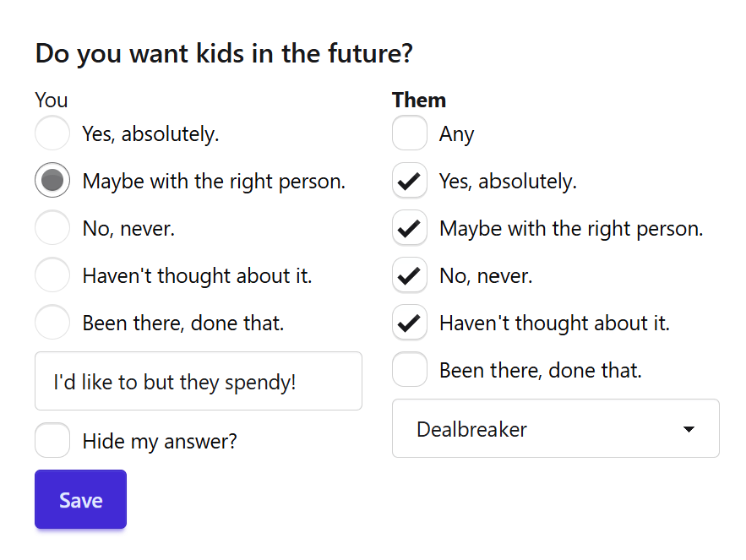Click the "Do you want kids in the future?" heading
Screen dimensions: 746x560
(224, 53)
